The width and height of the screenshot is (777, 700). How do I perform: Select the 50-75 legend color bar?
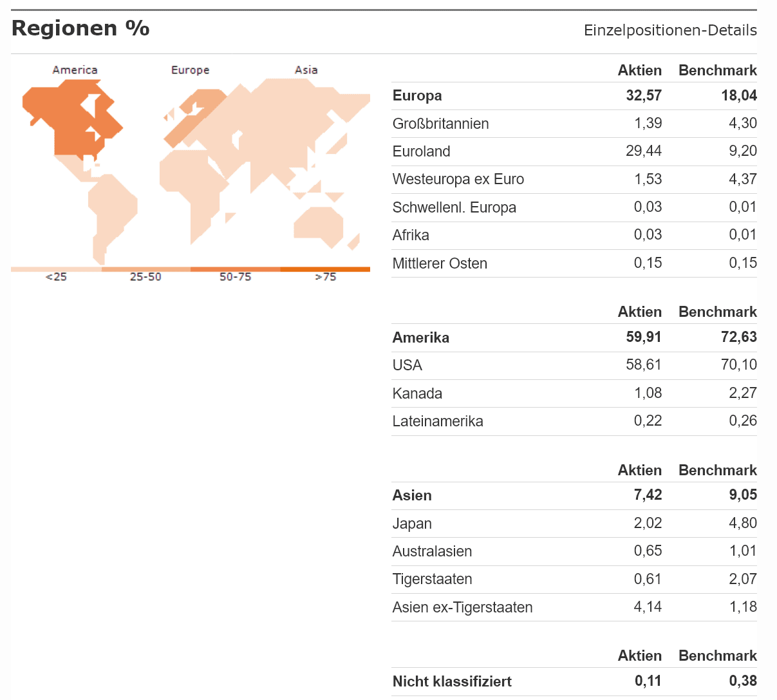235,269
